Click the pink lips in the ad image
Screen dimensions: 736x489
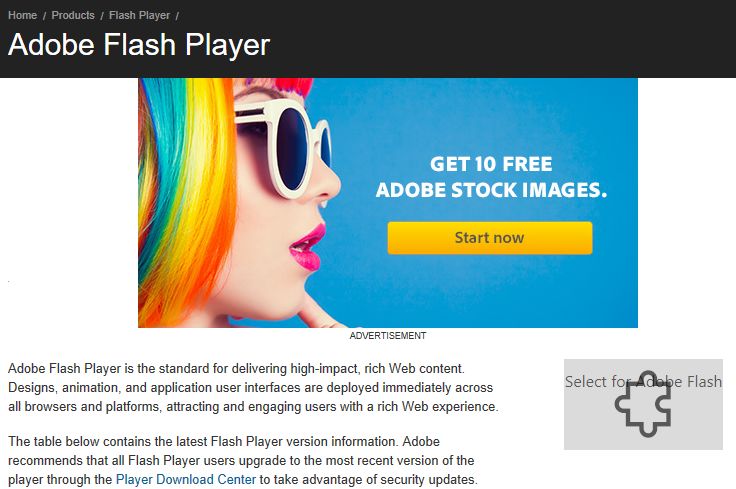click(x=307, y=247)
